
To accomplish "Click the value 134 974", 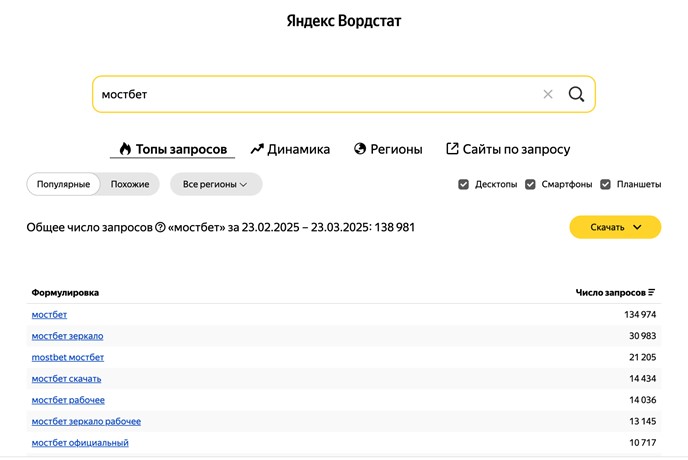I will 640,315.
